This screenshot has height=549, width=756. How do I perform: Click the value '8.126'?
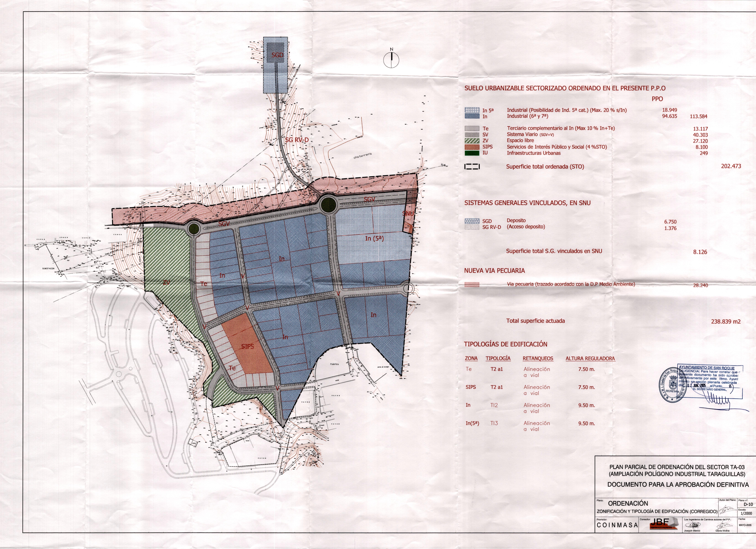700,252
